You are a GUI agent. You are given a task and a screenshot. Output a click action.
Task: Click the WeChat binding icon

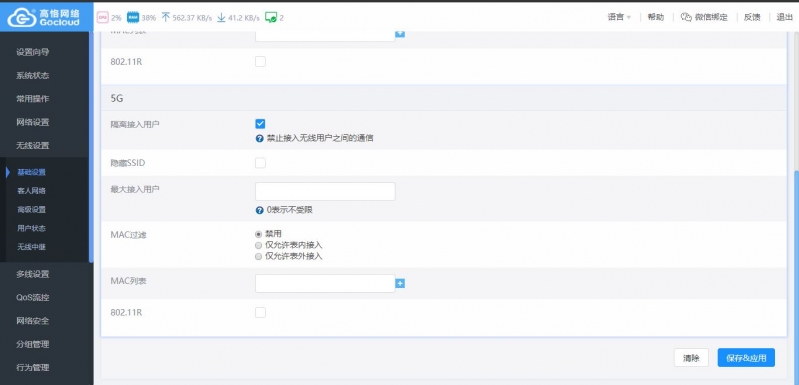(686, 17)
